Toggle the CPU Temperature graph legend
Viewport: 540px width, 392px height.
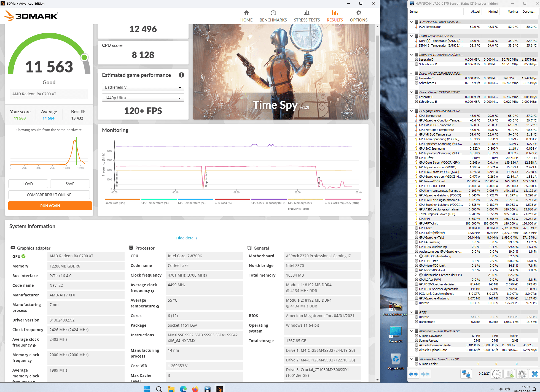click(x=159, y=201)
